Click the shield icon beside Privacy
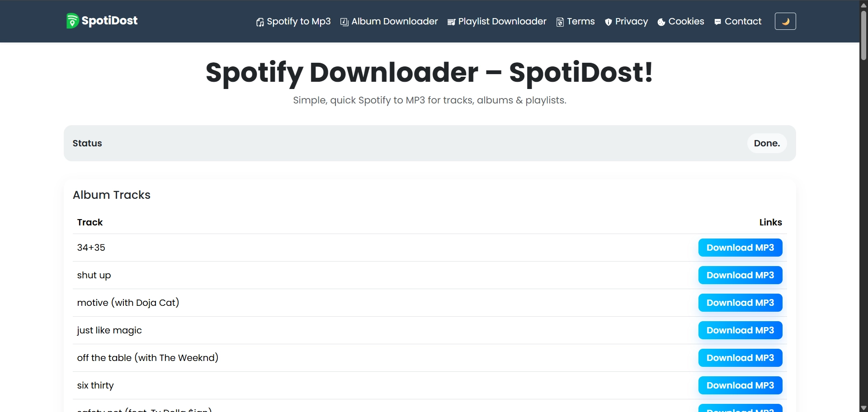Image resolution: width=868 pixels, height=412 pixels. 609,22
